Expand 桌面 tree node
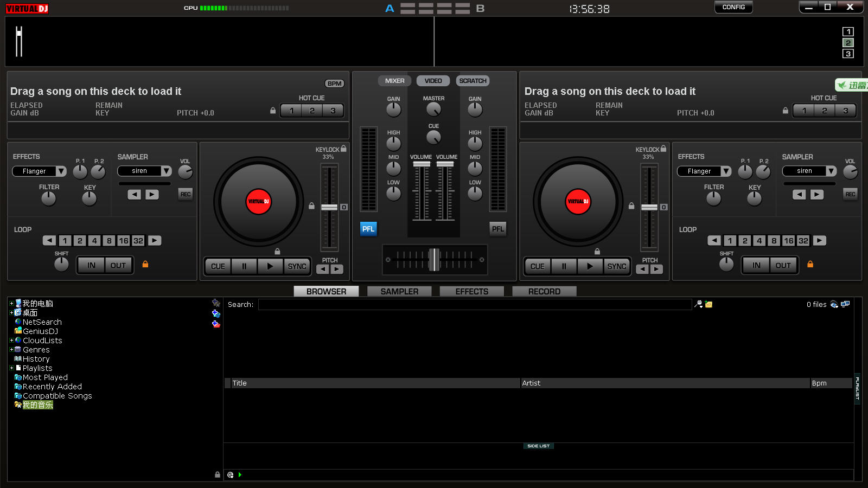This screenshot has height=488, width=868. 11,312
